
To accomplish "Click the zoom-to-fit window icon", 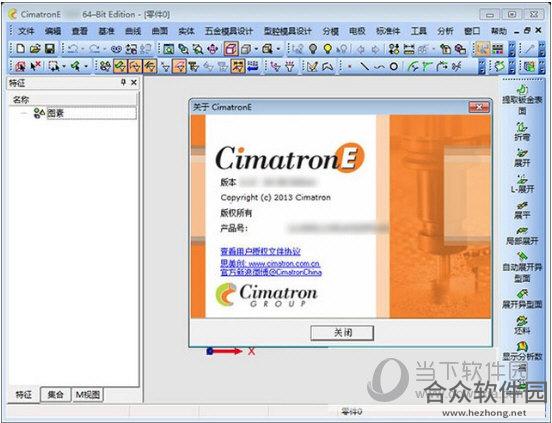I will click(168, 49).
